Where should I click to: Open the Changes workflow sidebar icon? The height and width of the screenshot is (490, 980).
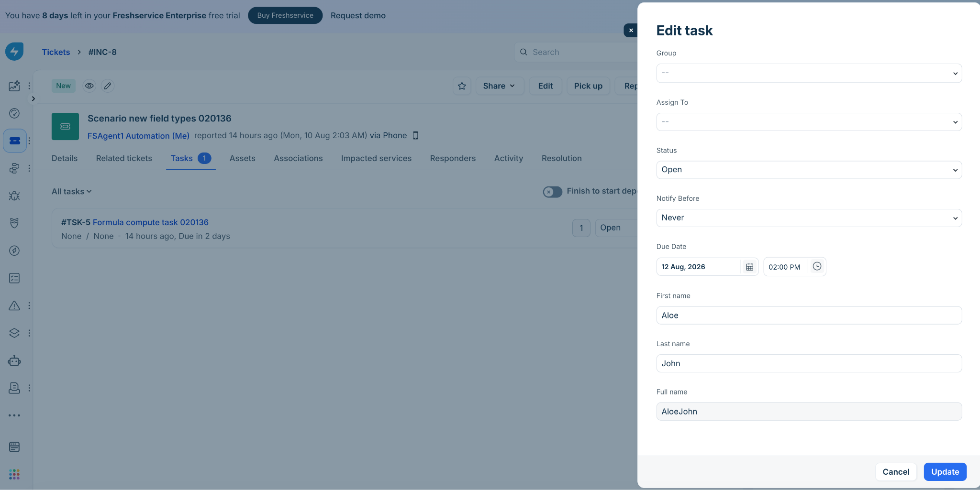[x=14, y=168]
